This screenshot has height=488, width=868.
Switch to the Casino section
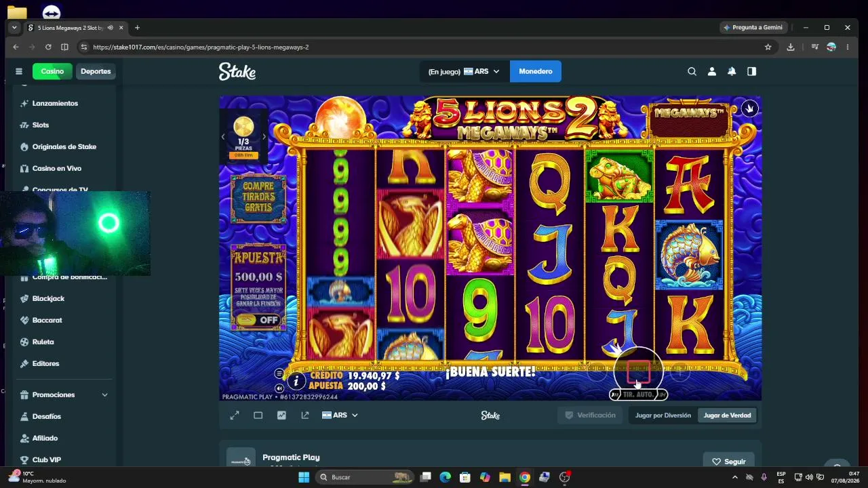click(52, 71)
